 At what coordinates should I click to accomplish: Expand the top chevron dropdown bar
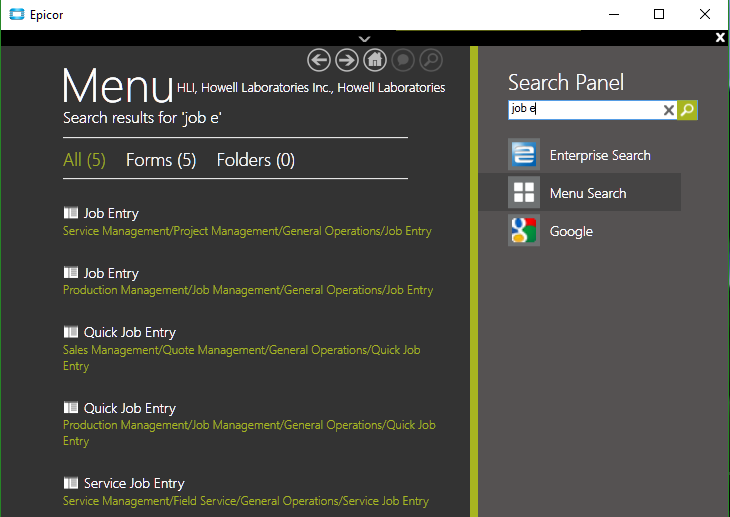click(365, 39)
